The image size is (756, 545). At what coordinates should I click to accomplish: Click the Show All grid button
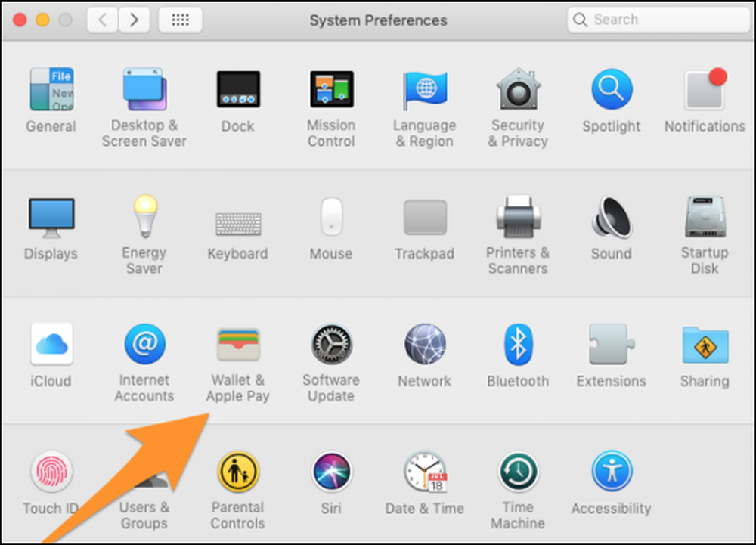point(181,20)
